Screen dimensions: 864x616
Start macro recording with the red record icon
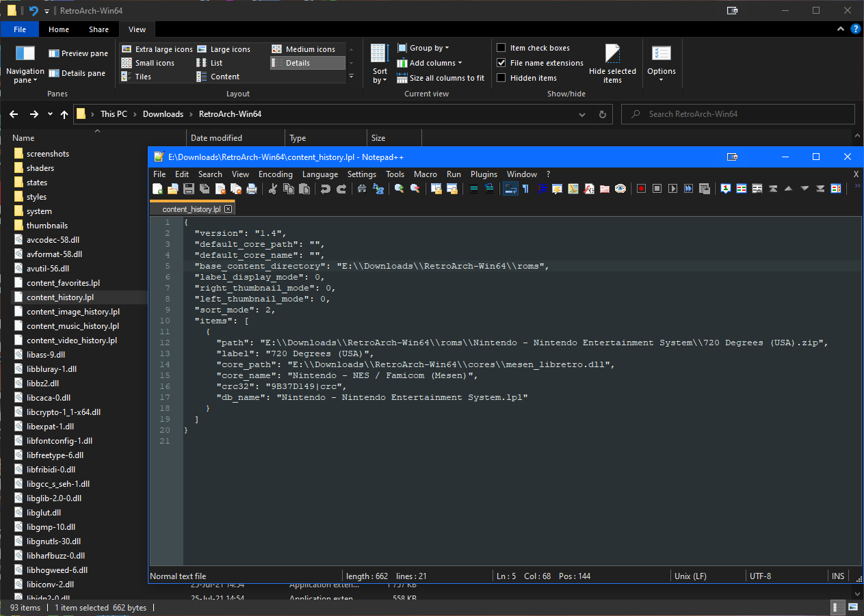[641, 189]
